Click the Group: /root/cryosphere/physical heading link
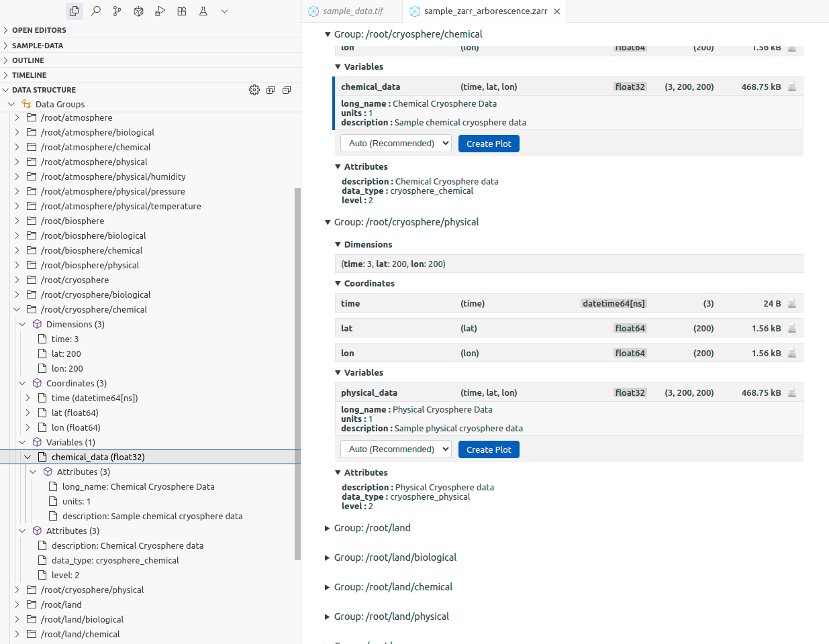The height and width of the screenshot is (644, 829). point(403,221)
